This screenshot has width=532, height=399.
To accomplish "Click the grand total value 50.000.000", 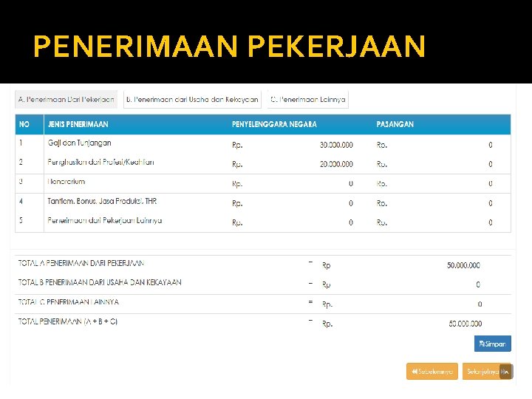I will [x=465, y=324].
